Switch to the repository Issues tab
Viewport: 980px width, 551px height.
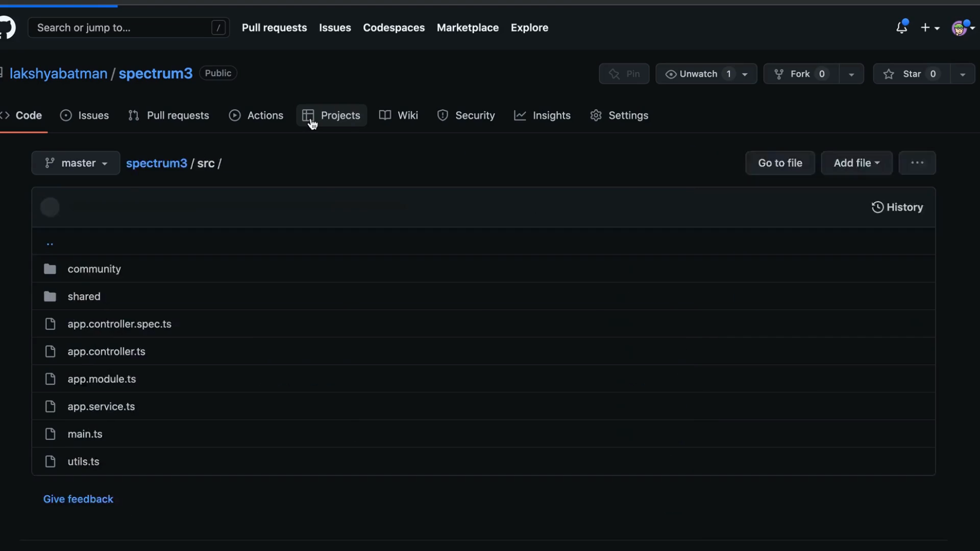click(85, 115)
